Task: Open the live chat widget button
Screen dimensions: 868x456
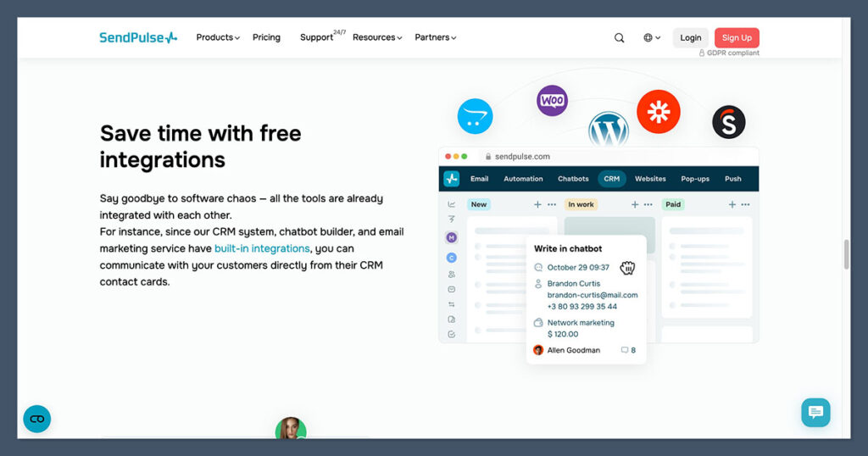Action: click(815, 412)
